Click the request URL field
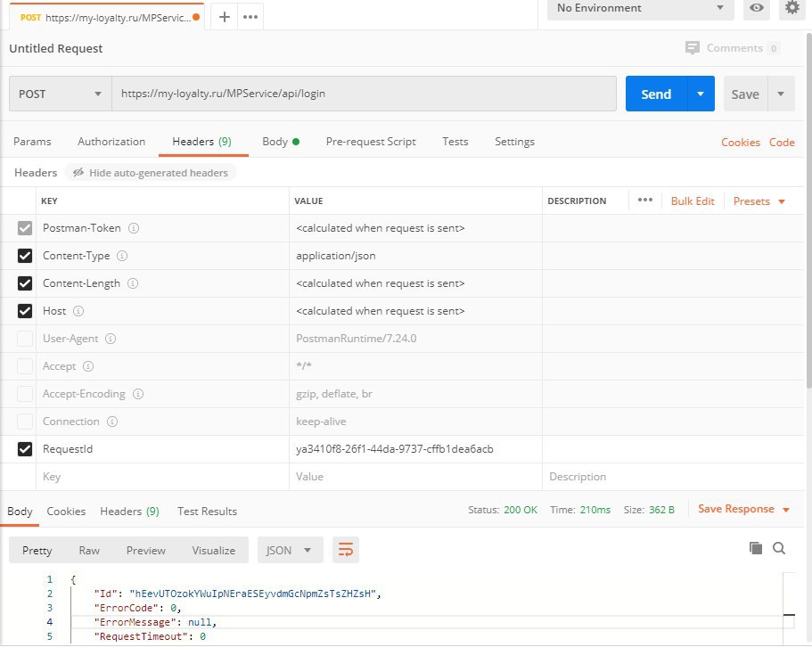812x647 pixels. tap(364, 94)
